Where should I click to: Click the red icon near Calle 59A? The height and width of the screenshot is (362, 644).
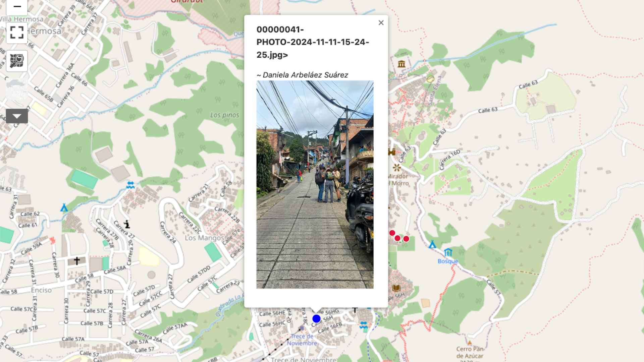click(52, 240)
